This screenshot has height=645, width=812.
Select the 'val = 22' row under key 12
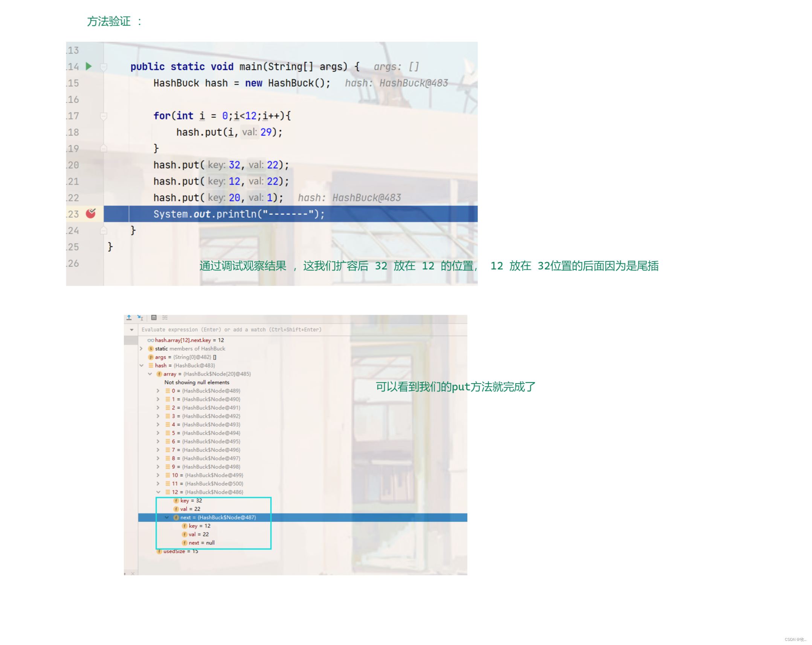coord(195,534)
